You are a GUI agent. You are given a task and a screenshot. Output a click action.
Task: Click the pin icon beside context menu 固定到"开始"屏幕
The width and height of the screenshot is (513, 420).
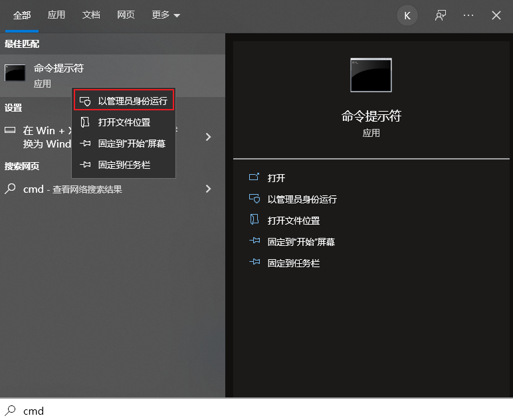(85, 144)
